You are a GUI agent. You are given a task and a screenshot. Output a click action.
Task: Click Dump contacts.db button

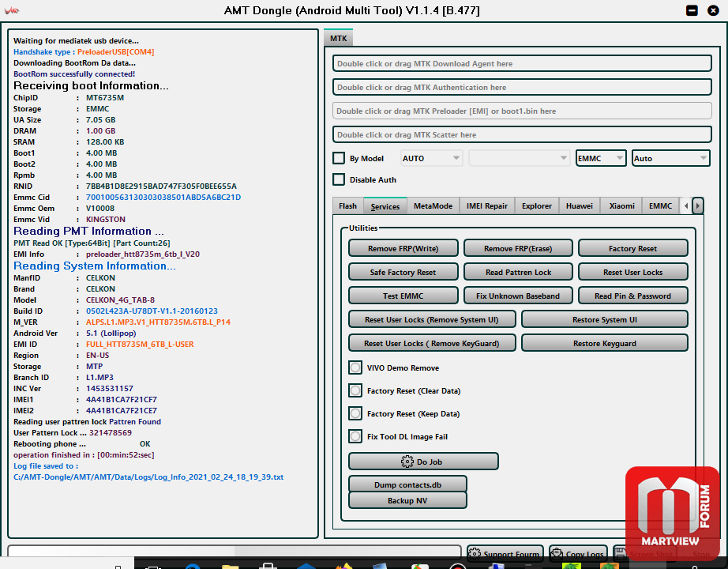pyautogui.click(x=407, y=484)
